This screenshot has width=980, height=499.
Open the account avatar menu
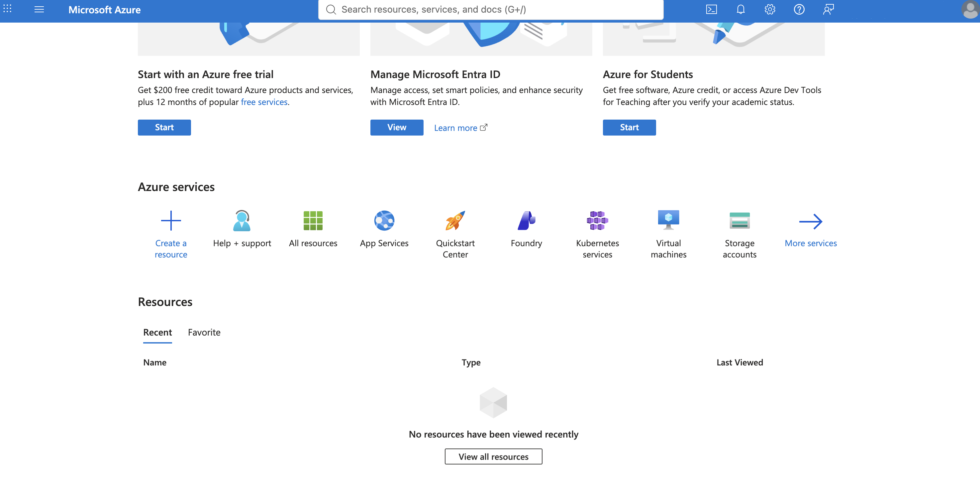[x=970, y=10]
